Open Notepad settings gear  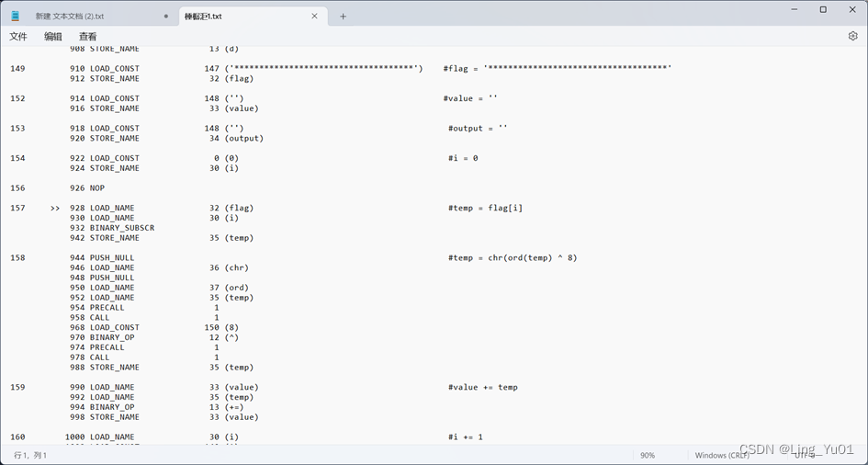pyautogui.click(x=852, y=36)
